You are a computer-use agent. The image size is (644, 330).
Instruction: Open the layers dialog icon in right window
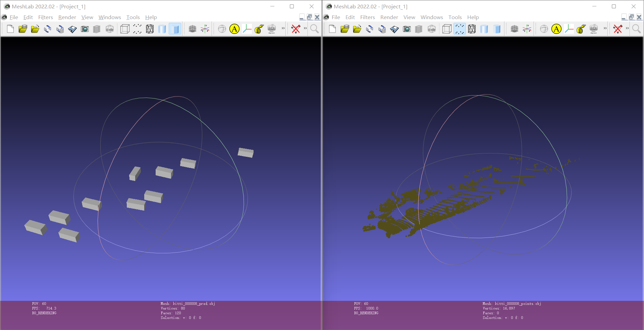(419, 29)
